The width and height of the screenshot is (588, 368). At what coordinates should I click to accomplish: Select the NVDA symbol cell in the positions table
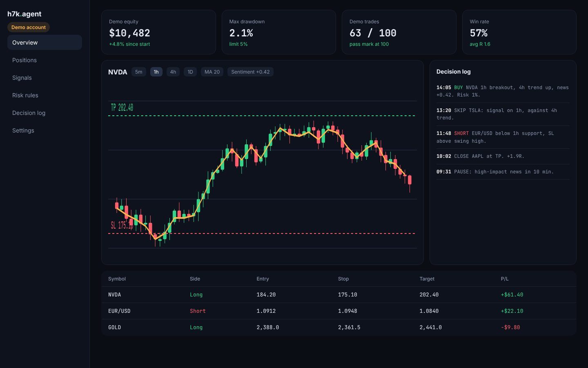tap(114, 295)
